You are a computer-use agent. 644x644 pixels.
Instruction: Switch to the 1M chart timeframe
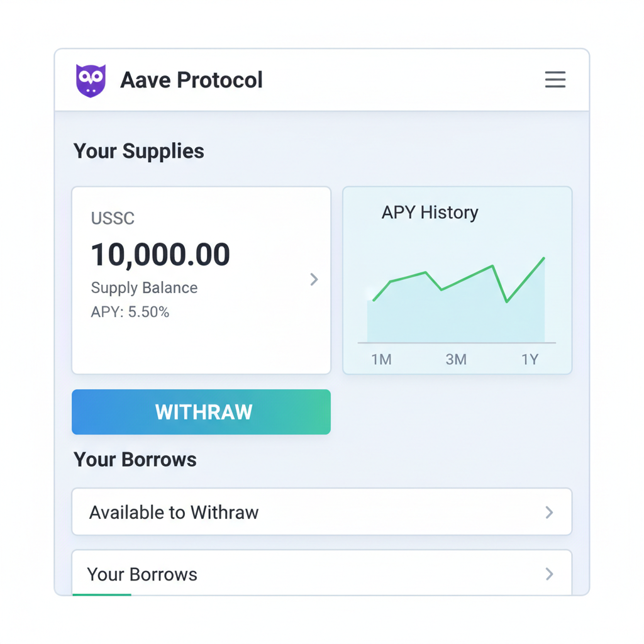[x=381, y=359]
